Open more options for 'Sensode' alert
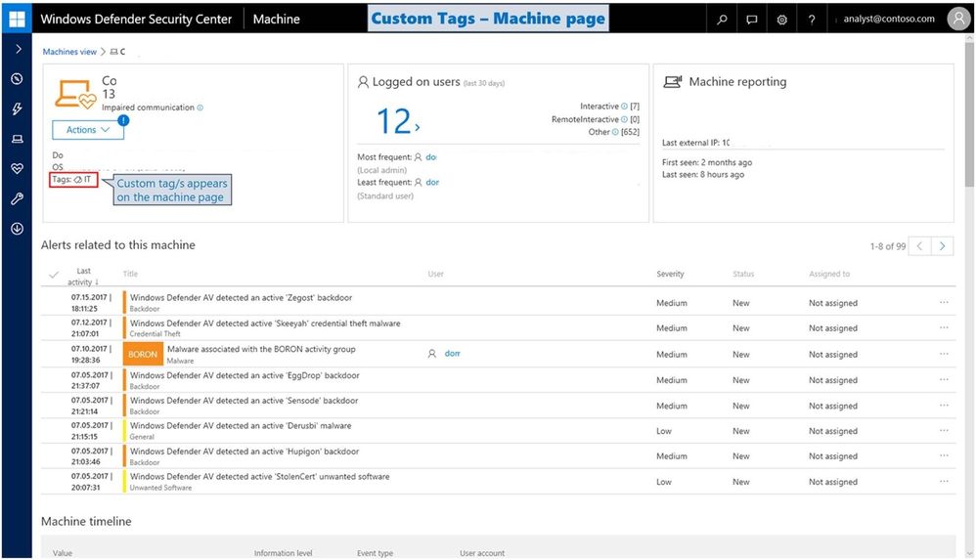 point(944,405)
